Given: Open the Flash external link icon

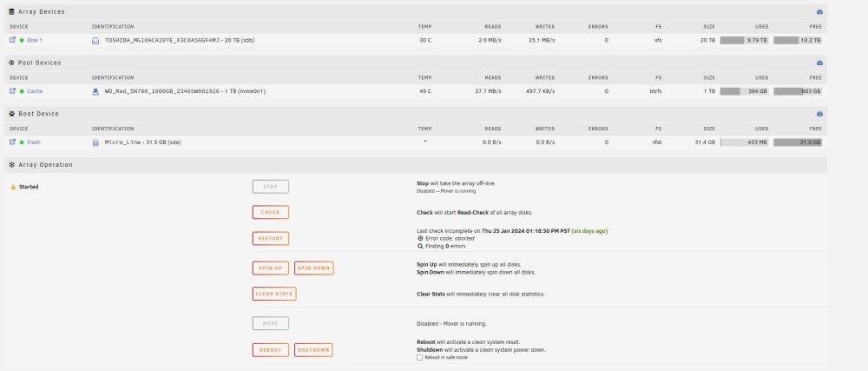Looking at the screenshot, I should [x=13, y=142].
